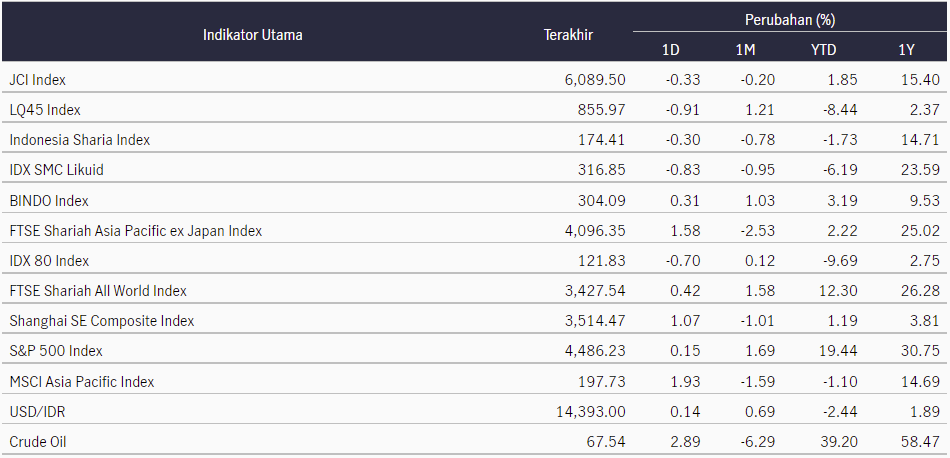Select the 1Y column header
The image size is (950, 458).
(903, 49)
